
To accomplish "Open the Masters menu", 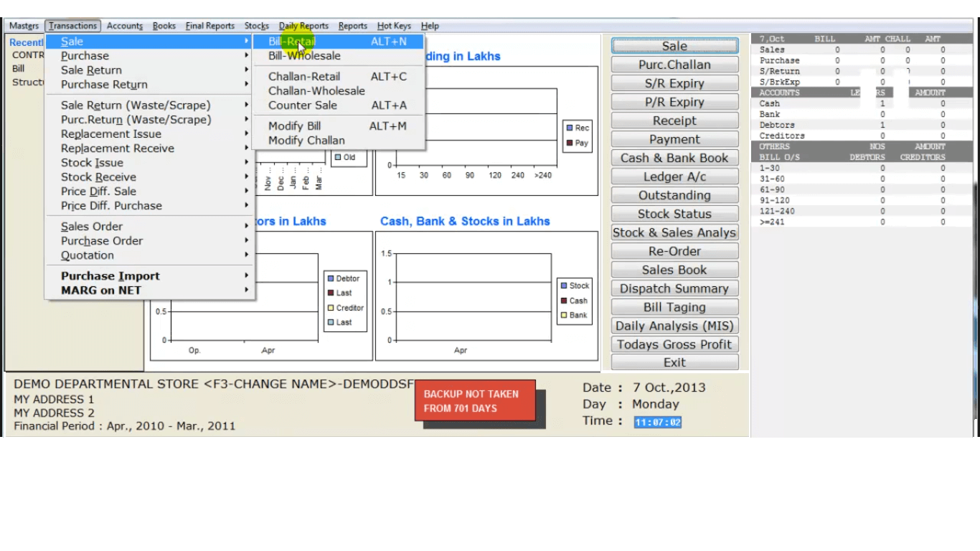I will 24,26.
